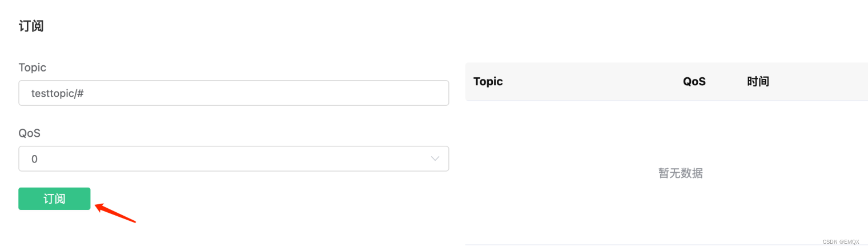Focus the Topic input field
Viewport: 868px width, 250px height.
click(234, 93)
